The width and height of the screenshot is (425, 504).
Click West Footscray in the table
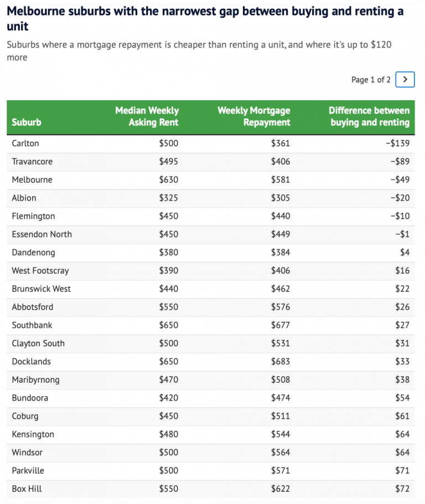click(x=40, y=271)
